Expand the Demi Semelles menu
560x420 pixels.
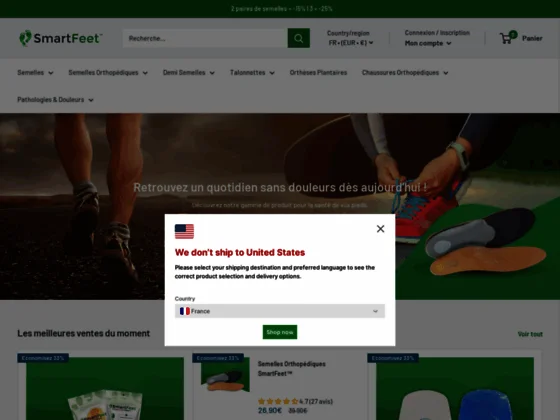(189, 72)
